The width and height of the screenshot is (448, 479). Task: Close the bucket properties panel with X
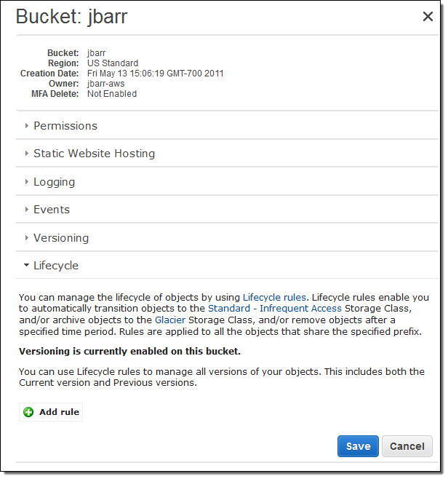428,17
